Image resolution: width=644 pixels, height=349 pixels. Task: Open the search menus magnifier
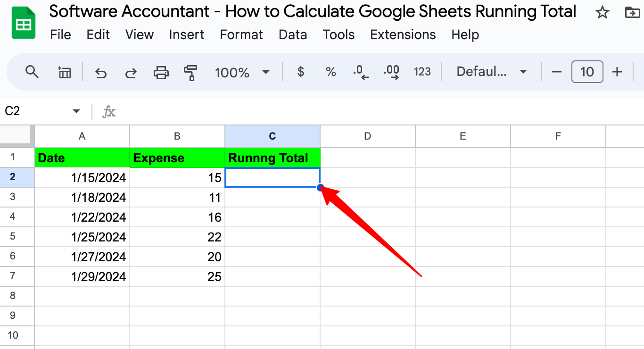click(32, 72)
